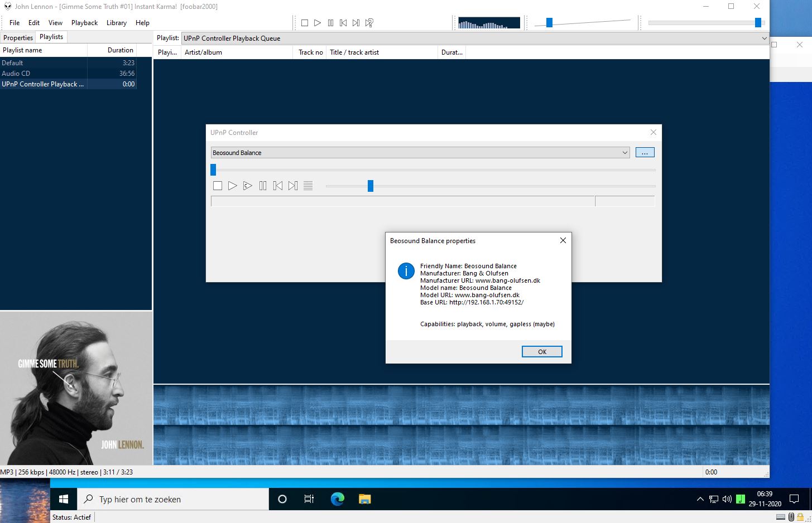This screenshot has height=523, width=812.
Task: Click OK in Beosound Balance properties dialog
Action: coord(542,352)
